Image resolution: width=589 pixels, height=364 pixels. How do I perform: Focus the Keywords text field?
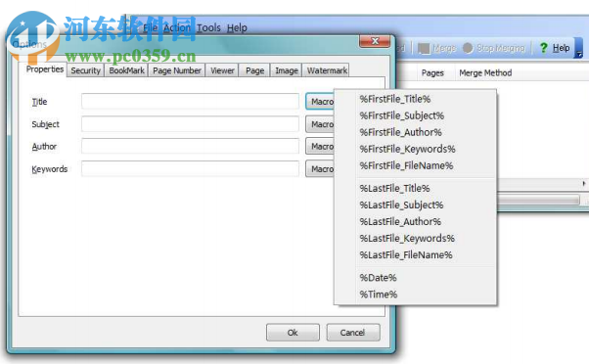click(x=190, y=168)
